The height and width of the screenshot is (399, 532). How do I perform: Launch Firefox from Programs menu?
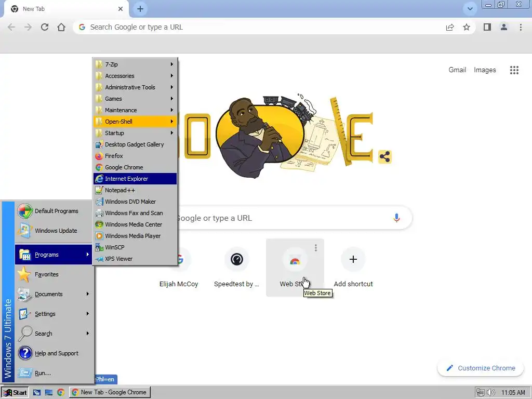pos(135,156)
